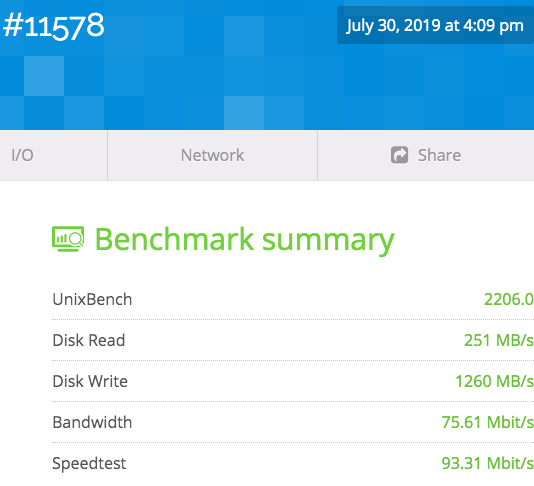Click the #11578 benchmark ID heading
The height and width of the screenshot is (486, 534).
[x=53, y=26]
